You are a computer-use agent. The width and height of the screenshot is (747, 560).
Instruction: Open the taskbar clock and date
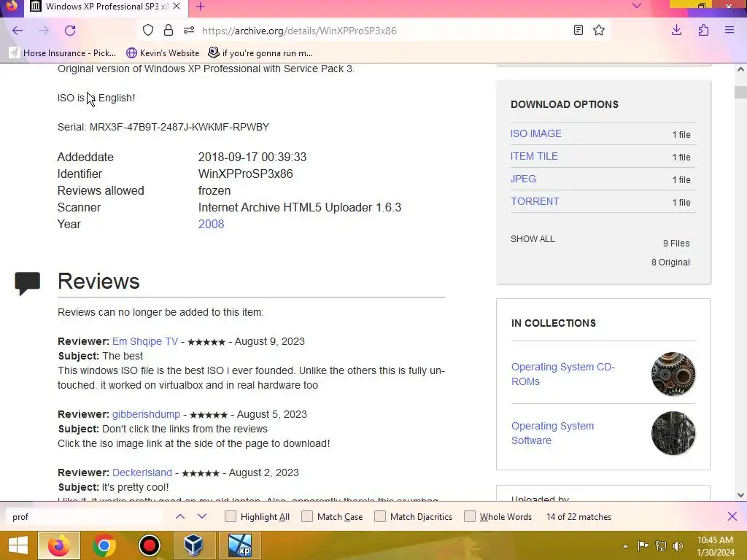point(715,546)
